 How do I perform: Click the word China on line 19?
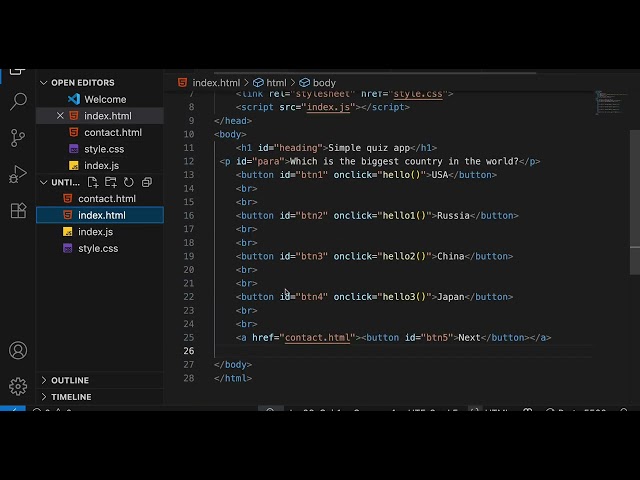[x=451, y=256]
